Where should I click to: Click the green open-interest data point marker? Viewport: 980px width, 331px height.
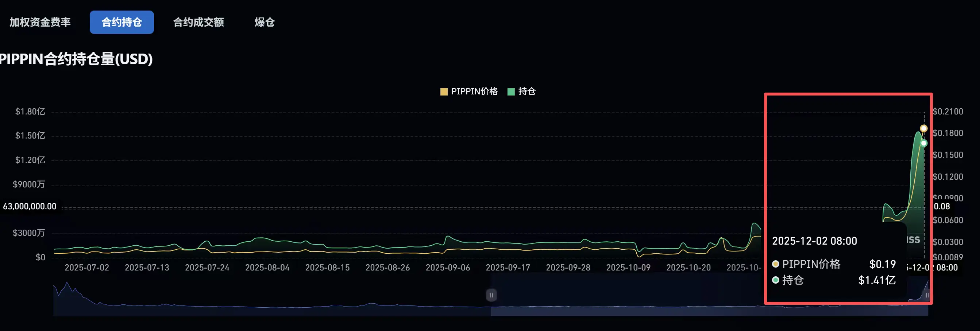tap(924, 143)
